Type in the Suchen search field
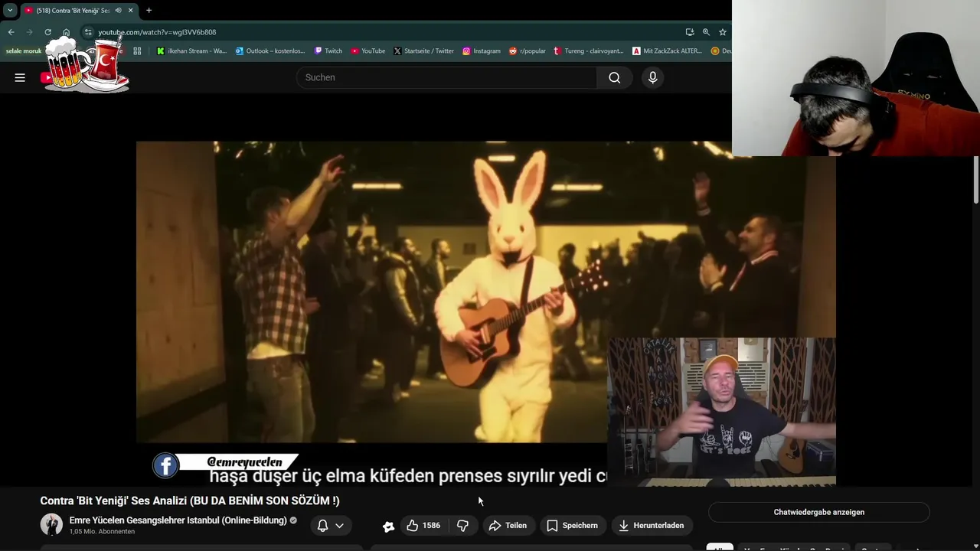 tap(446, 77)
